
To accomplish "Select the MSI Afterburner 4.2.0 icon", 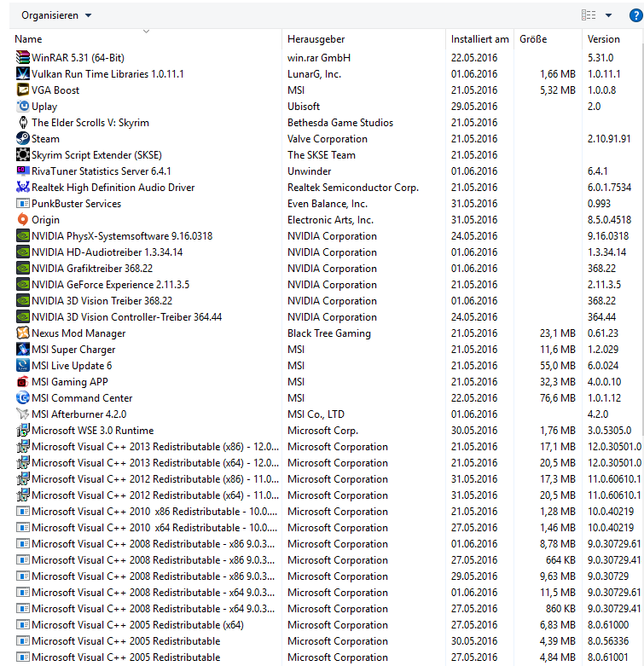I will [22, 414].
